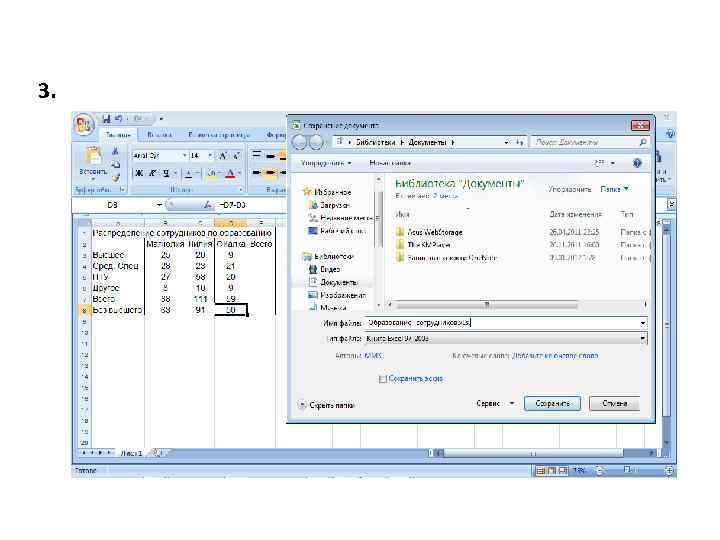
Task: Click horizontal scrollbar of the file list
Action: pyautogui.click(x=487, y=304)
